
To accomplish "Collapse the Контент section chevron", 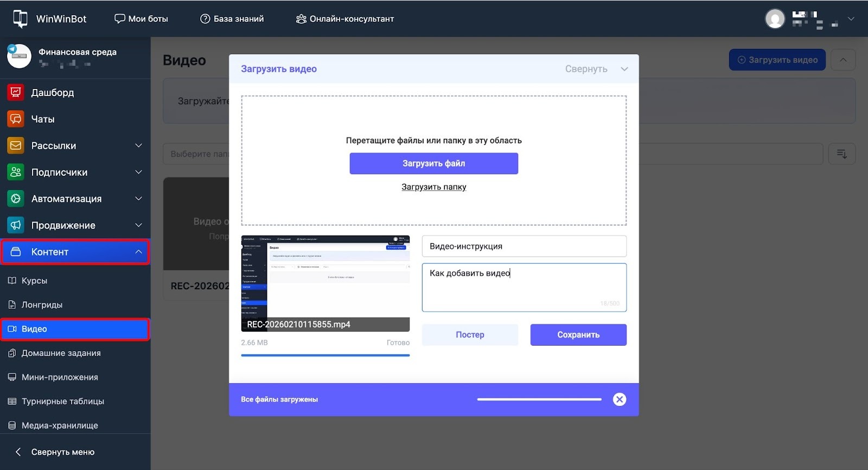I will [x=138, y=252].
